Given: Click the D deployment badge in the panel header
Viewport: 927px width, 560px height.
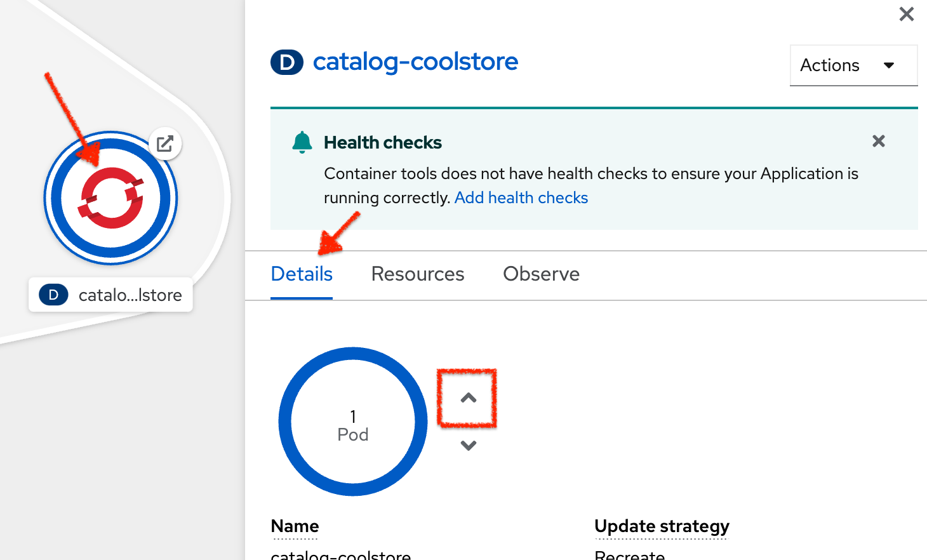Looking at the screenshot, I should [287, 62].
